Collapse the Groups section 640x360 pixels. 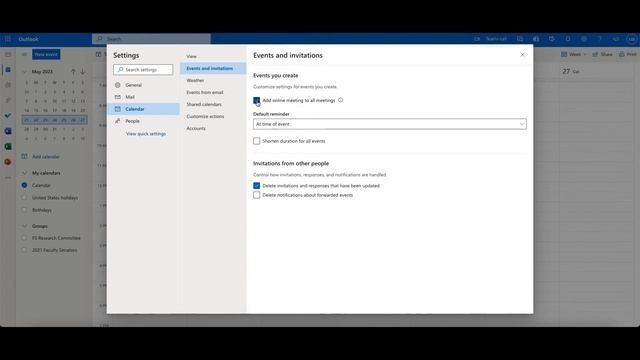pos(24,226)
